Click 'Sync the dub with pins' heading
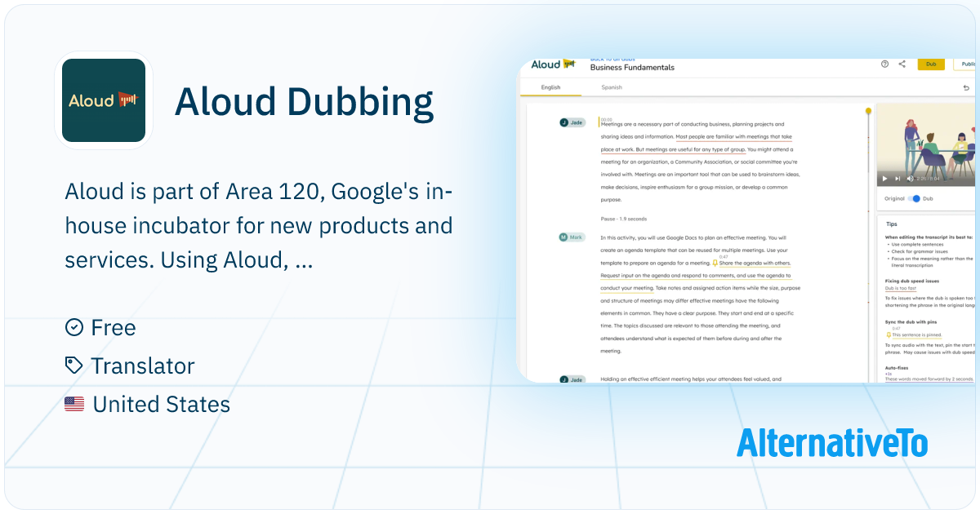The width and height of the screenshot is (980, 514). coord(911,322)
